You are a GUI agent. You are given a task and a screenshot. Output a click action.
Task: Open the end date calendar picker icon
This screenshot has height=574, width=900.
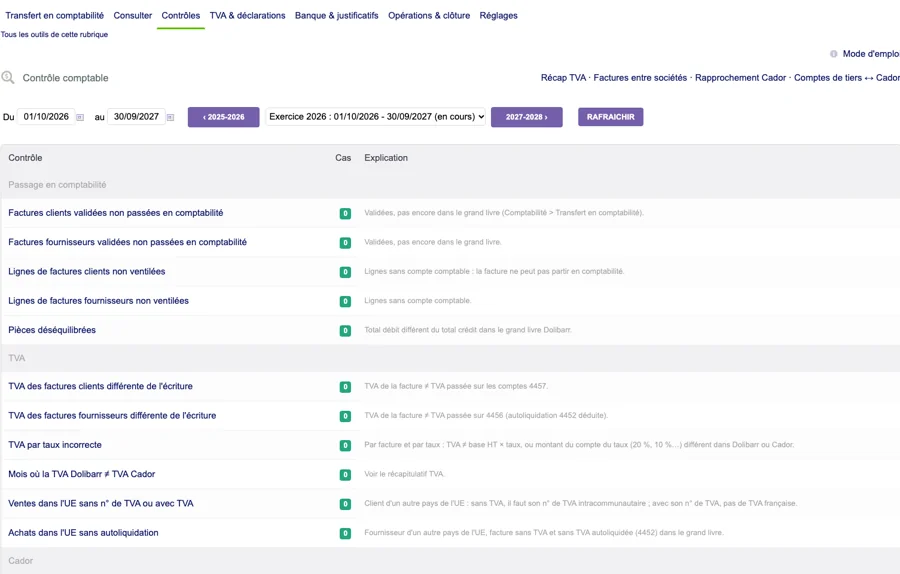pyautogui.click(x=170, y=117)
